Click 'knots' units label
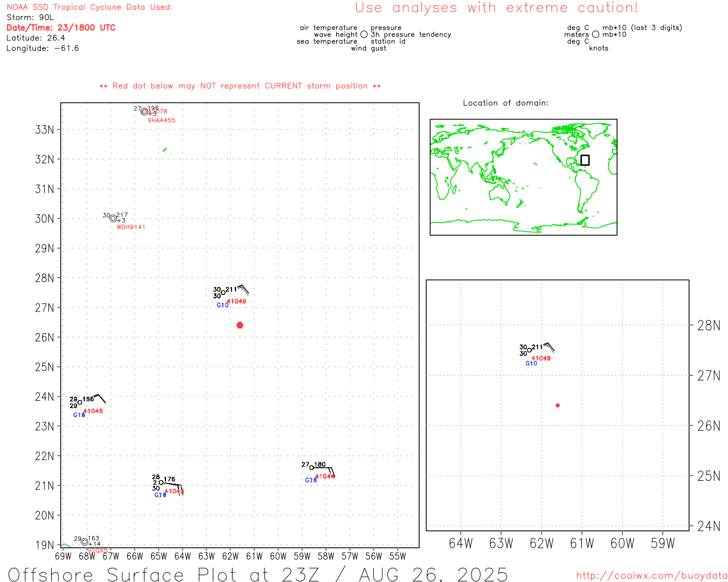This screenshot has width=728, height=582. click(599, 48)
